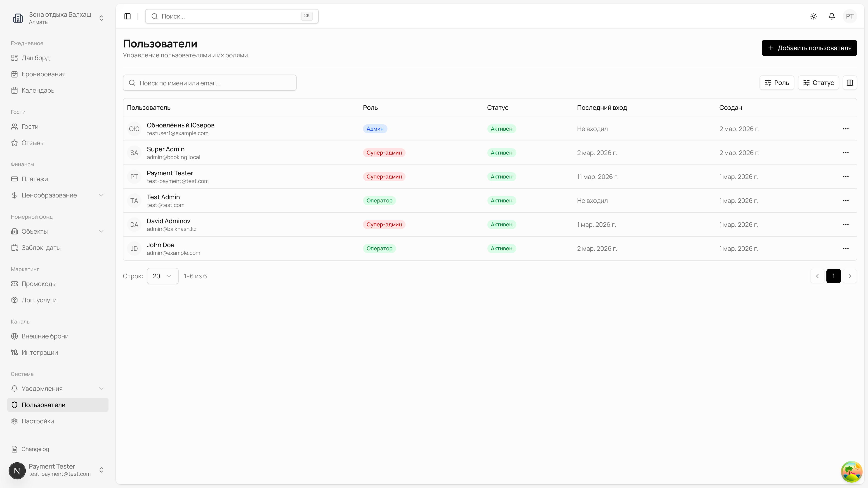
Task: Go to Бронирования in the sidebar
Action: coord(43,74)
